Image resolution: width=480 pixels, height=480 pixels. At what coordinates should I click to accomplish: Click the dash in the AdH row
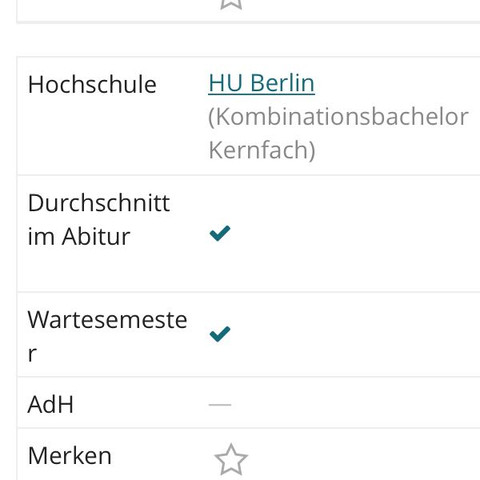coord(220,405)
